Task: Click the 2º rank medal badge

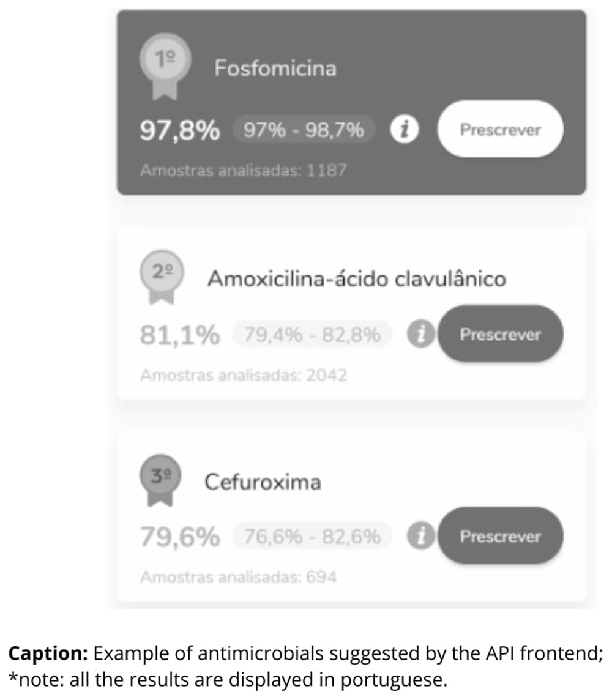Action: pos(162,277)
